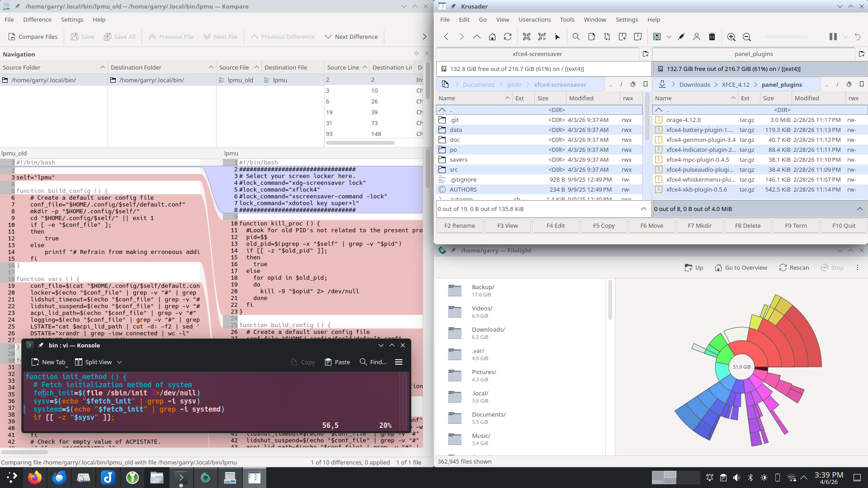Toggle Split View in Konsole
Viewport: 868px width, 488px height.
[x=93, y=362]
